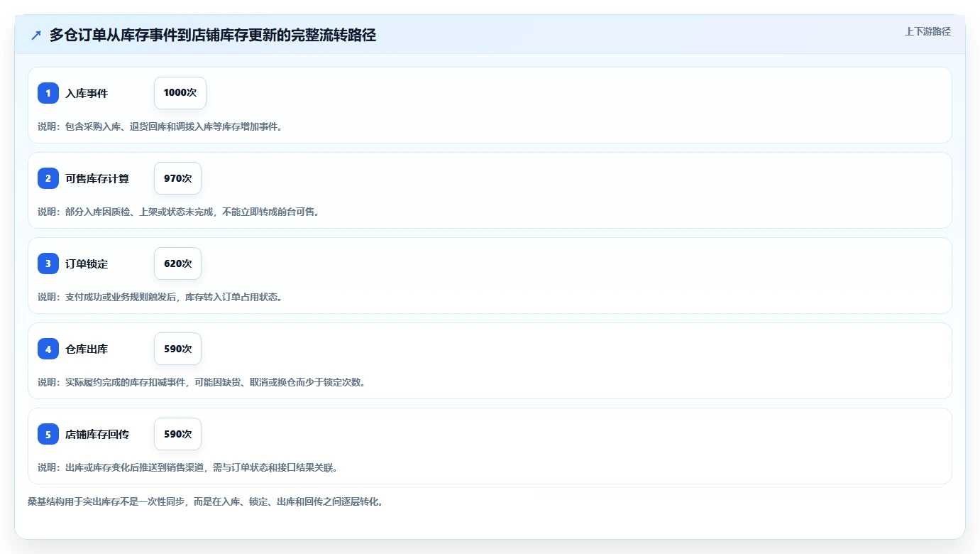Image resolution: width=980 pixels, height=554 pixels.
Task: Click the 590次 chip for 店铺库存回传
Action: point(177,434)
